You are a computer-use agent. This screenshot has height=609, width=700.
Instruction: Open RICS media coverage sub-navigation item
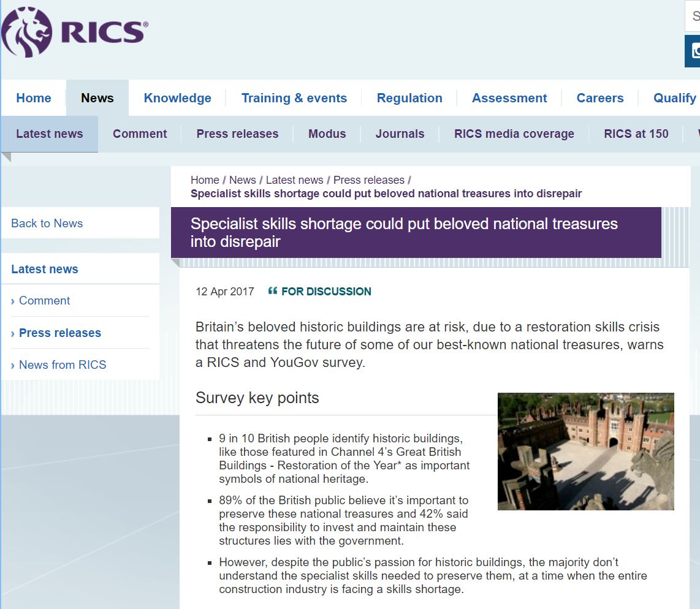pos(514,134)
